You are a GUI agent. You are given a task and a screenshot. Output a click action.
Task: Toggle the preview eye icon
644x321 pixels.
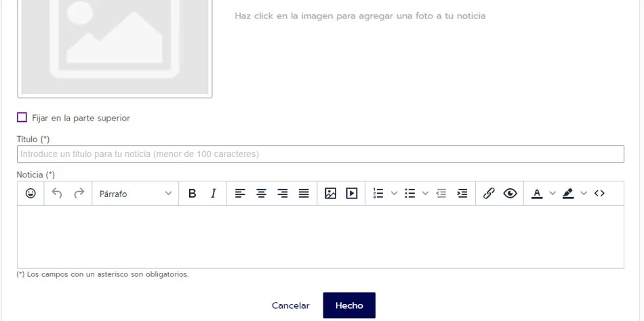pyautogui.click(x=510, y=194)
